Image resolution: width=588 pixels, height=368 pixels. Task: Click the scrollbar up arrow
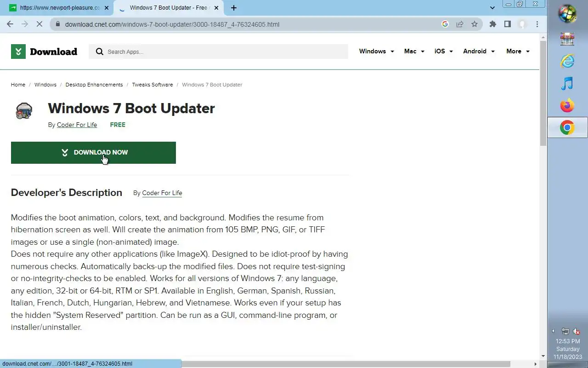coord(543,36)
